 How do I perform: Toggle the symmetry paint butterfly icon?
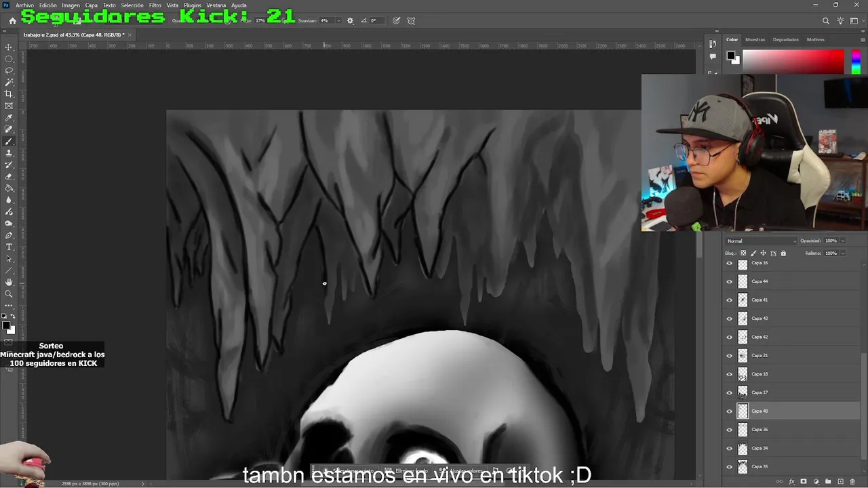click(411, 21)
